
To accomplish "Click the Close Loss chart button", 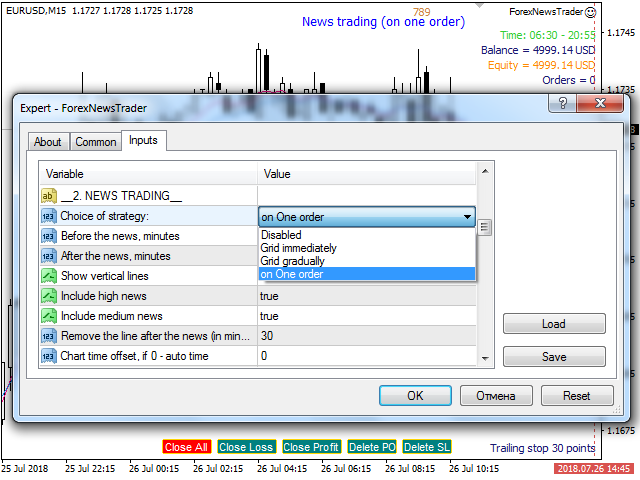I will point(246,447).
